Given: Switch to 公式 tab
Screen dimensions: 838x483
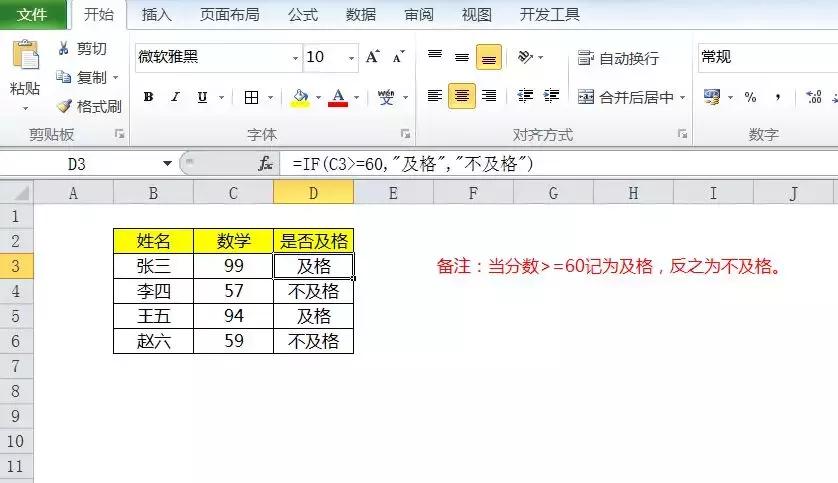Looking at the screenshot, I should 303,15.
